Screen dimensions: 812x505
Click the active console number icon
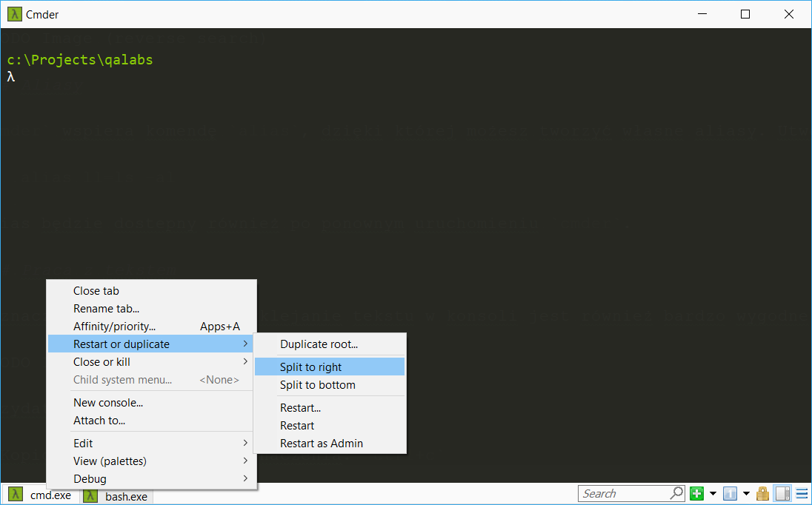(x=730, y=494)
